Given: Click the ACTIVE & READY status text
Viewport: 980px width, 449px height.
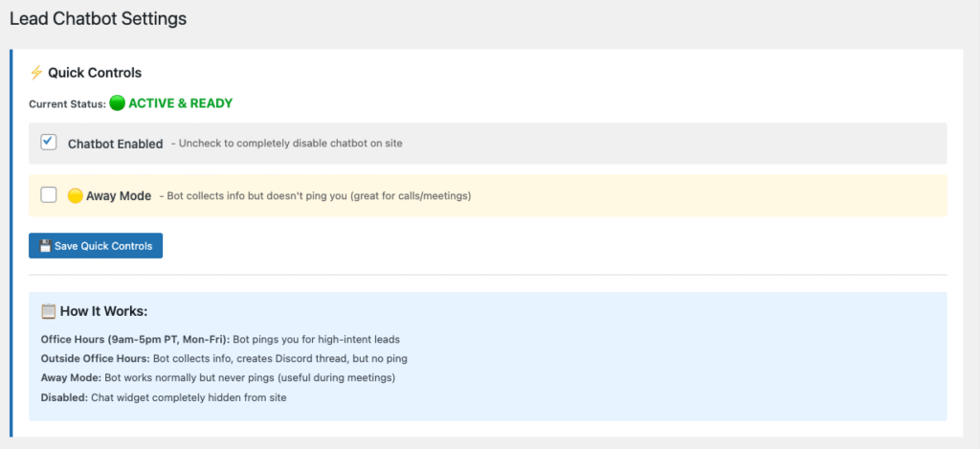Looking at the screenshot, I should [x=180, y=103].
